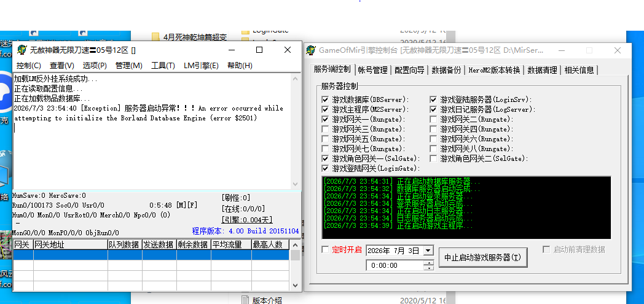Image resolution: width=644 pixels, height=304 pixels.
Task: Open the 管理(M) menu
Action: tap(129, 66)
